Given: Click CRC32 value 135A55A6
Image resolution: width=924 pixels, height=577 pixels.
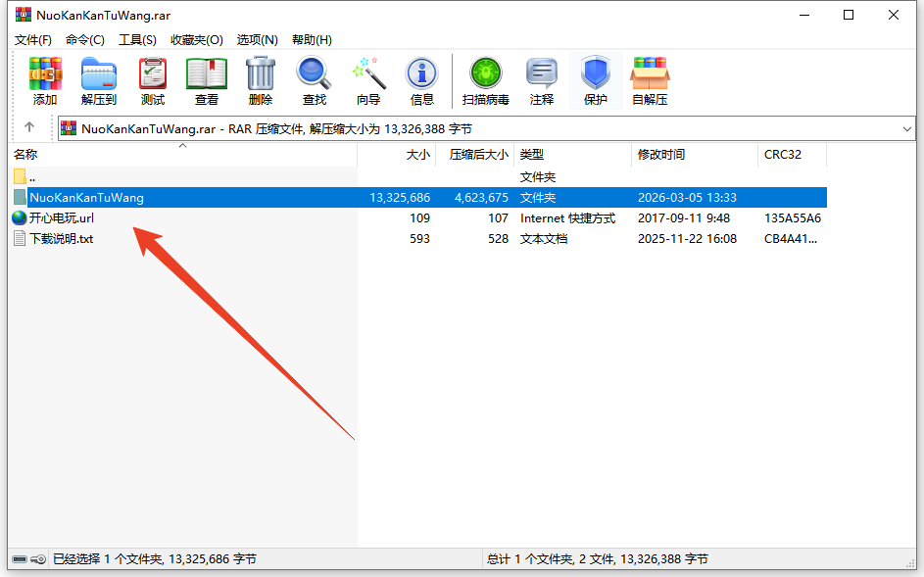Looking at the screenshot, I should [793, 218].
